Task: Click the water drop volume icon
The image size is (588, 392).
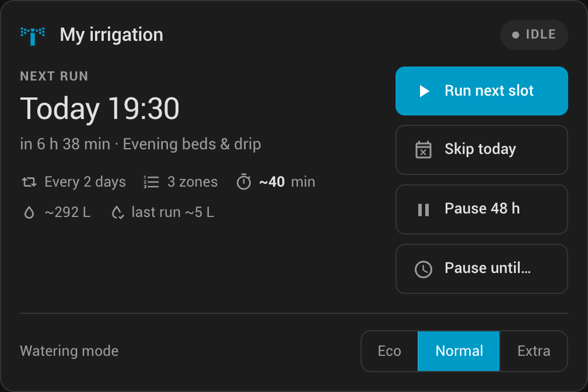Action: coord(29,213)
